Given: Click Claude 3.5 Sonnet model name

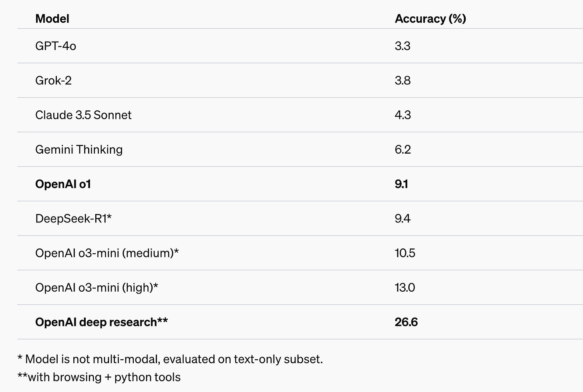Looking at the screenshot, I should [83, 115].
